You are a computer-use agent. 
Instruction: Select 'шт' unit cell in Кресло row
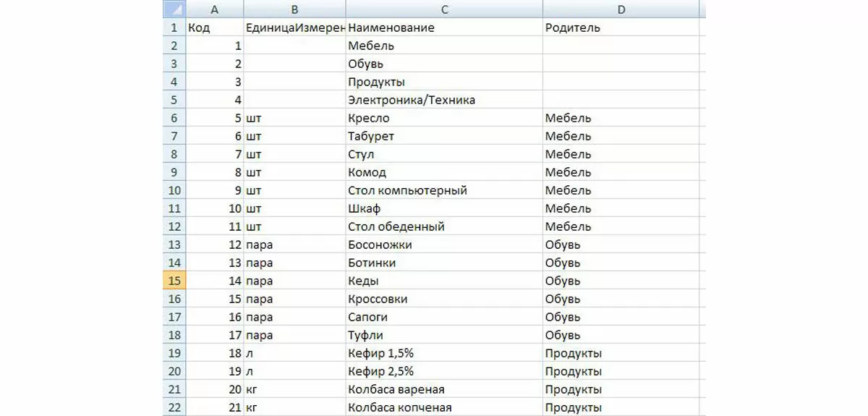pyautogui.click(x=295, y=118)
